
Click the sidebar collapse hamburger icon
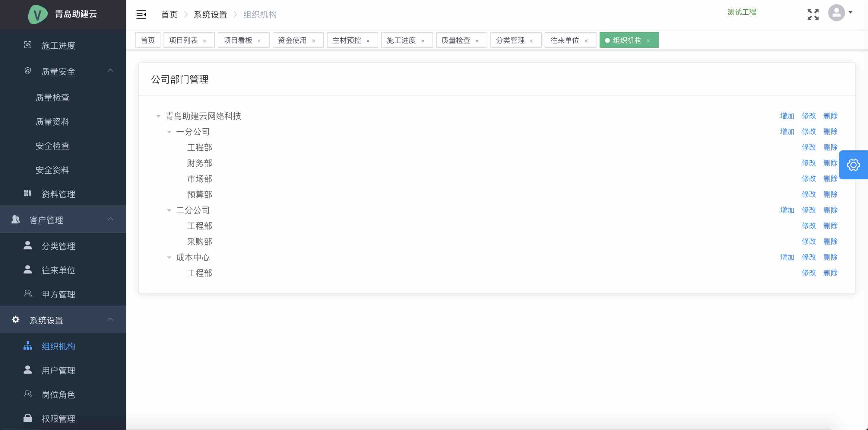click(x=141, y=14)
